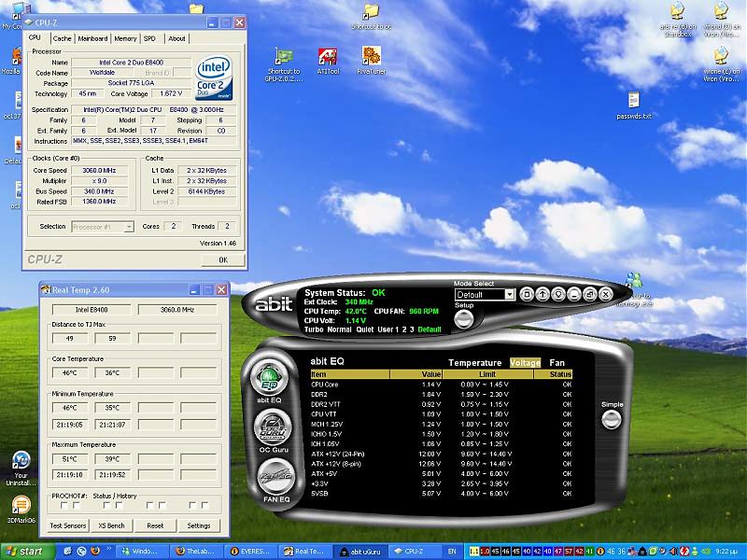
Task: Click the 5VSB row in voltage table
Action: 441,494
